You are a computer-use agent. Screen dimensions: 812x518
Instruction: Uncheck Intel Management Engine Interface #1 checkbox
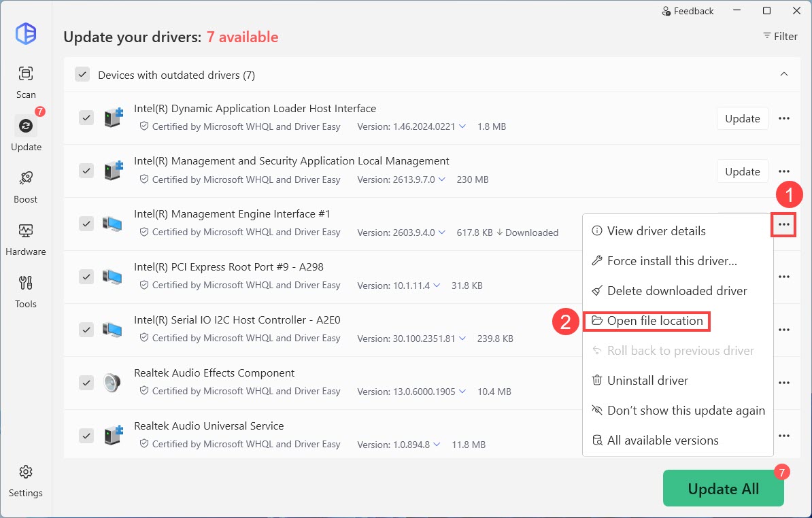86,224
